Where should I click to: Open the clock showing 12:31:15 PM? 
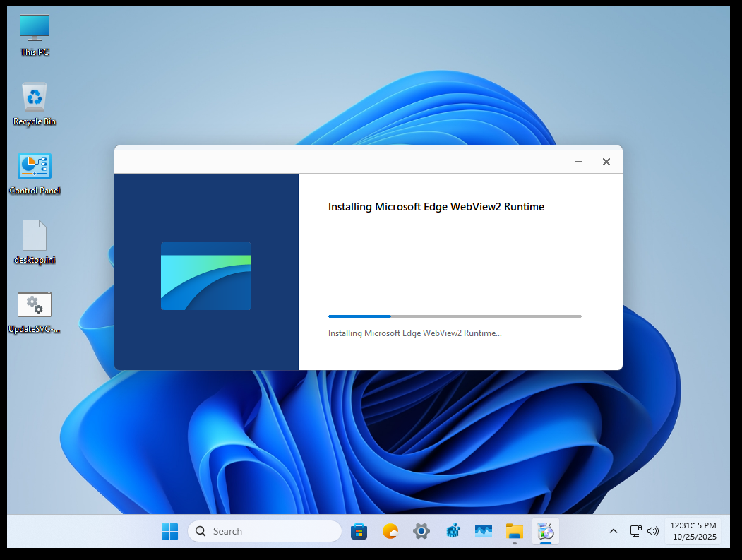pos(694,531)
